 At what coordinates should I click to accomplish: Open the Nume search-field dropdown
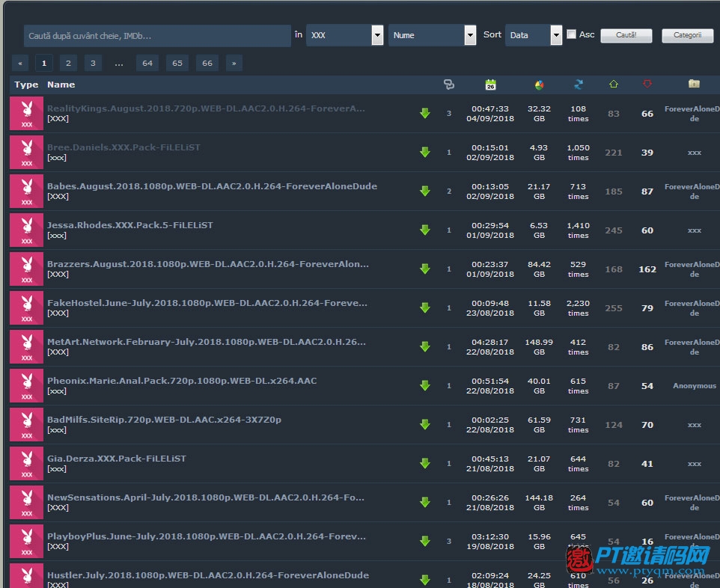(432, 35)
